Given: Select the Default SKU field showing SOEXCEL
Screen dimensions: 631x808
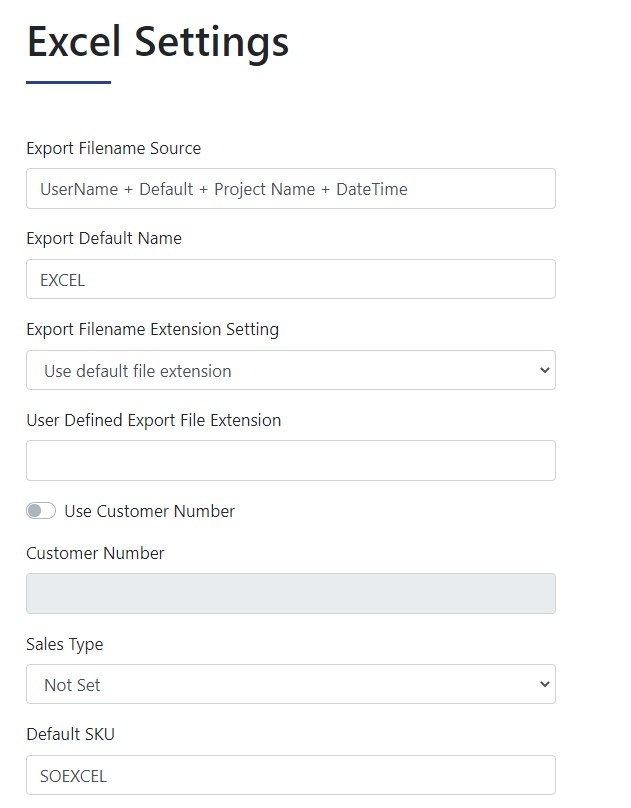Looking at the screenshot, I should pos(290,775).
